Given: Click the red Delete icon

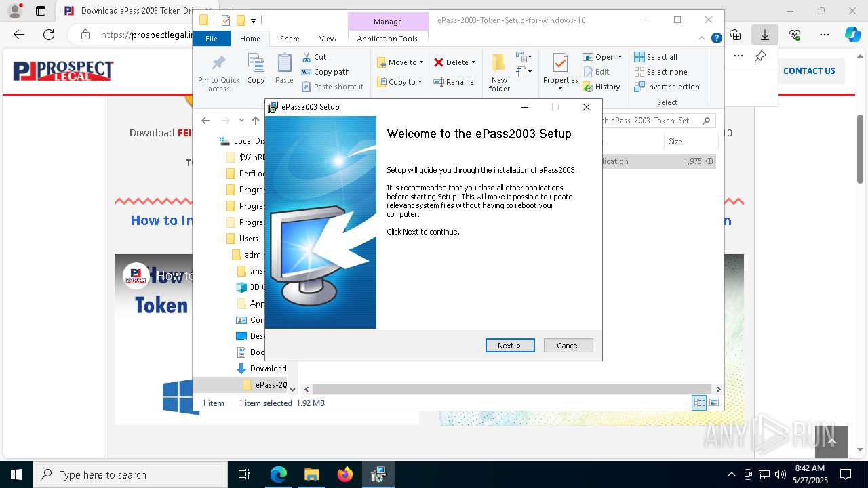Looking at the screenshot, I should coord(439,62).
